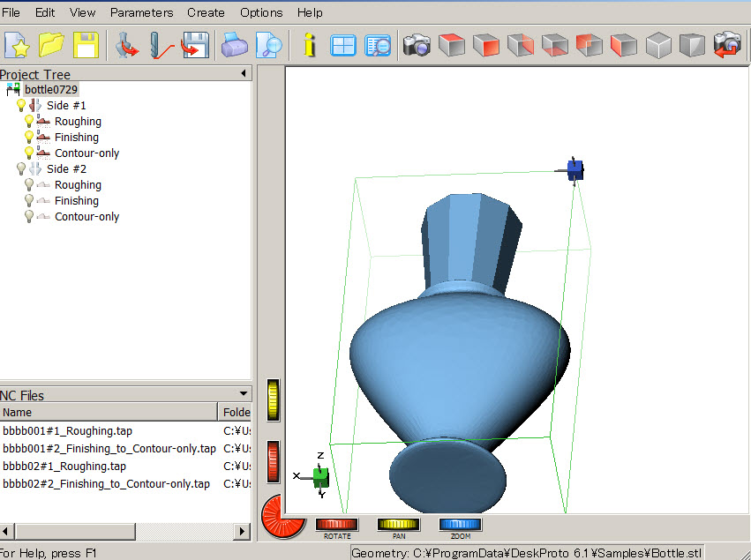Viewport: 751px width, 560px height.
Task: Select the bottom view cube icon
Action: tap(554, 45)
